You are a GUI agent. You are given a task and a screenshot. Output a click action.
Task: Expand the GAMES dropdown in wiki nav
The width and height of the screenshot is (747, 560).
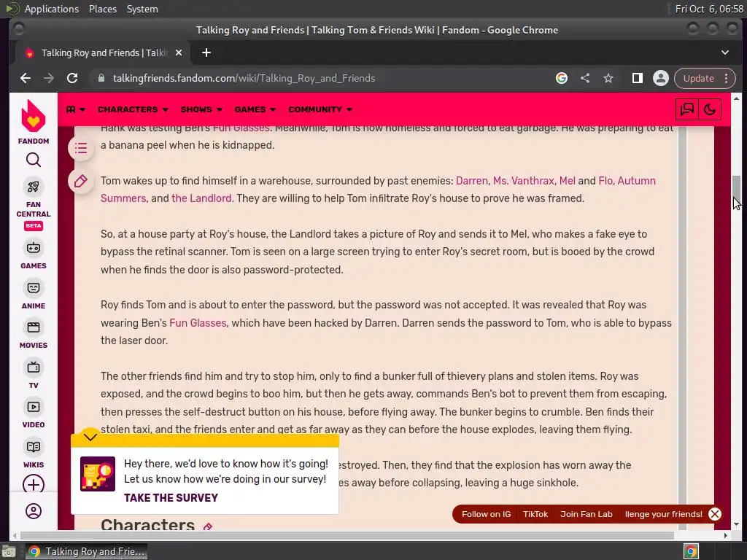tap(255, 109)
